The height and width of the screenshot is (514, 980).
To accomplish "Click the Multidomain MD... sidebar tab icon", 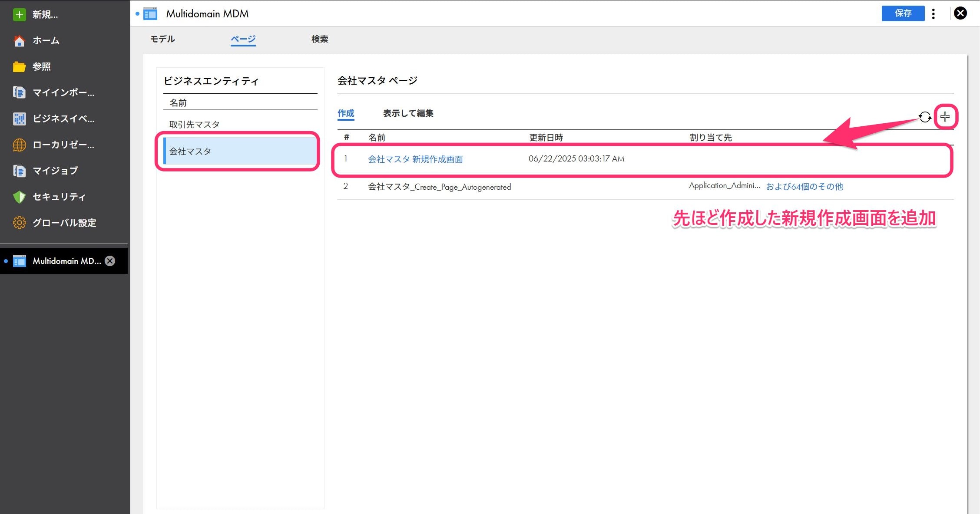I will 20,261.
